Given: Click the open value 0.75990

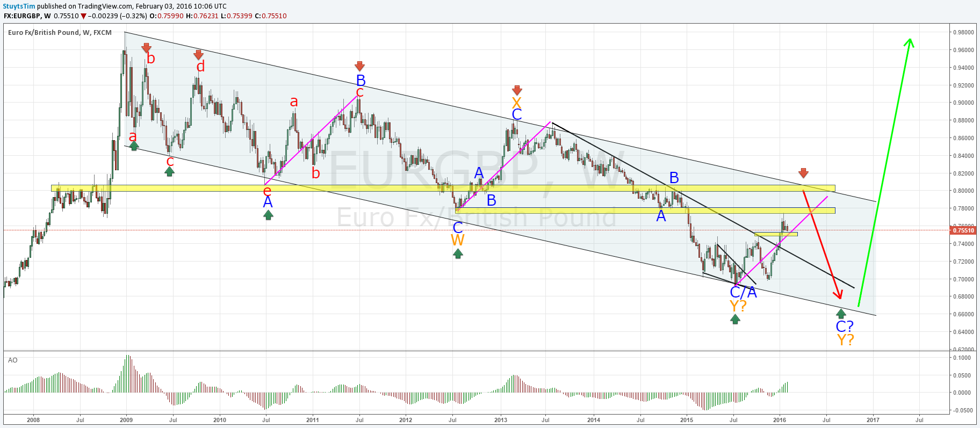Looking at the screenshot, I should (170, 16).
